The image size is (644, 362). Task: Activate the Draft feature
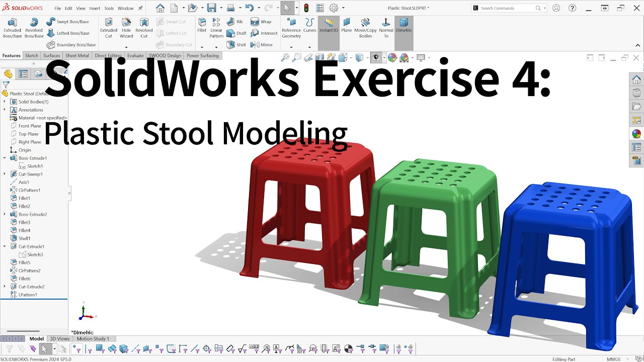pyautogui.click(x=236, y=33)
